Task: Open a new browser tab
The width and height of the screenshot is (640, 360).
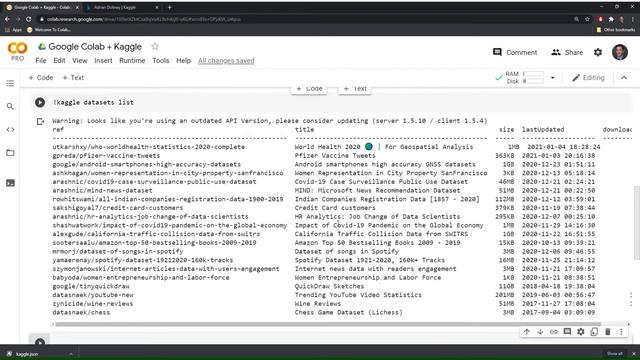Action: [169, 7]
